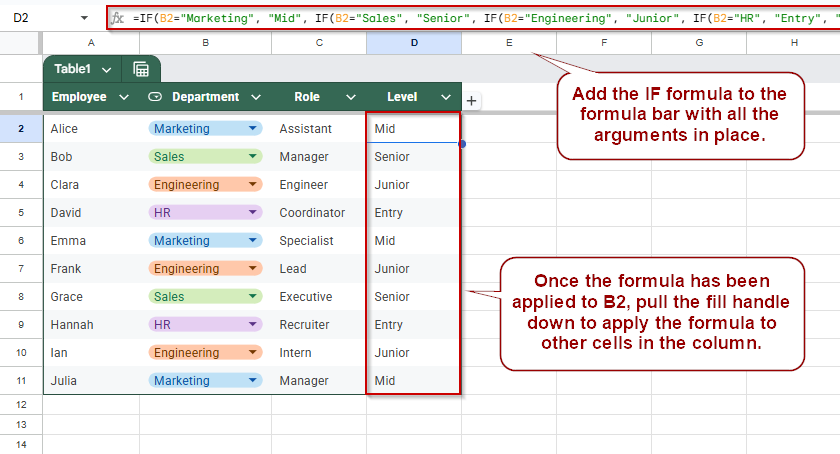The height and width of the screenshot is (454, 840).
Task: Select the Intern role cell
Action: [319, 353]
